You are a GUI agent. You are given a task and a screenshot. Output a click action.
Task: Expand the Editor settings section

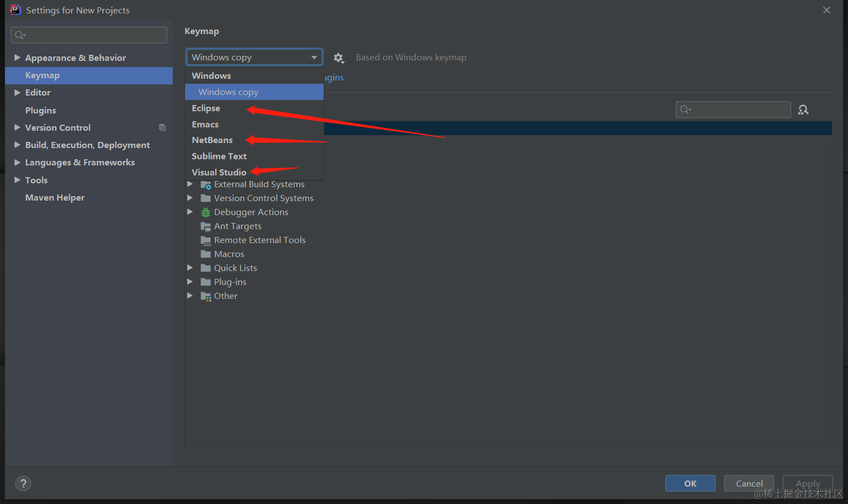point(17,92)
